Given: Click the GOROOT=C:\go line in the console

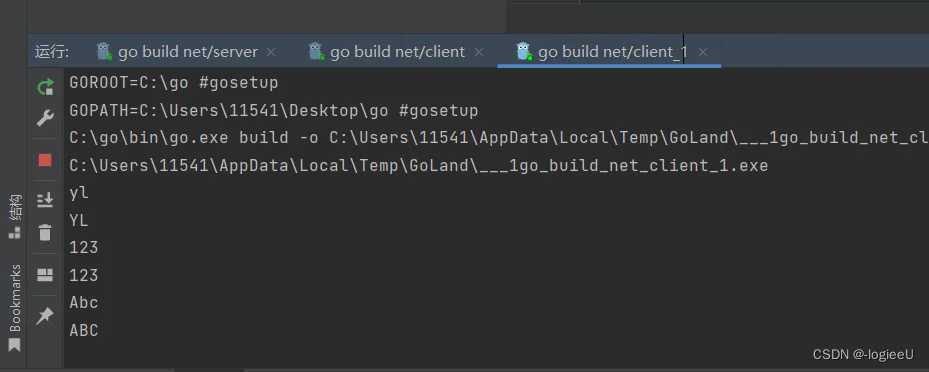Looking at the screenshot, I should click(174, 82).
